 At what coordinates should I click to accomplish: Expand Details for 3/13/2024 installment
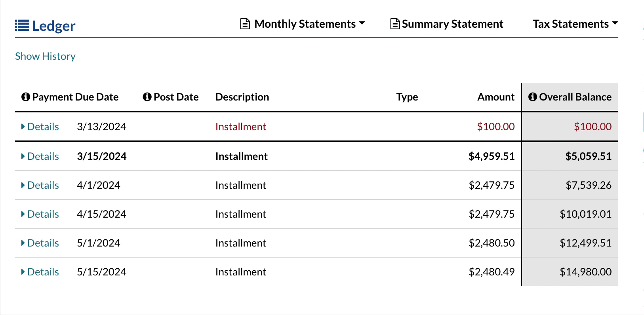40,127
